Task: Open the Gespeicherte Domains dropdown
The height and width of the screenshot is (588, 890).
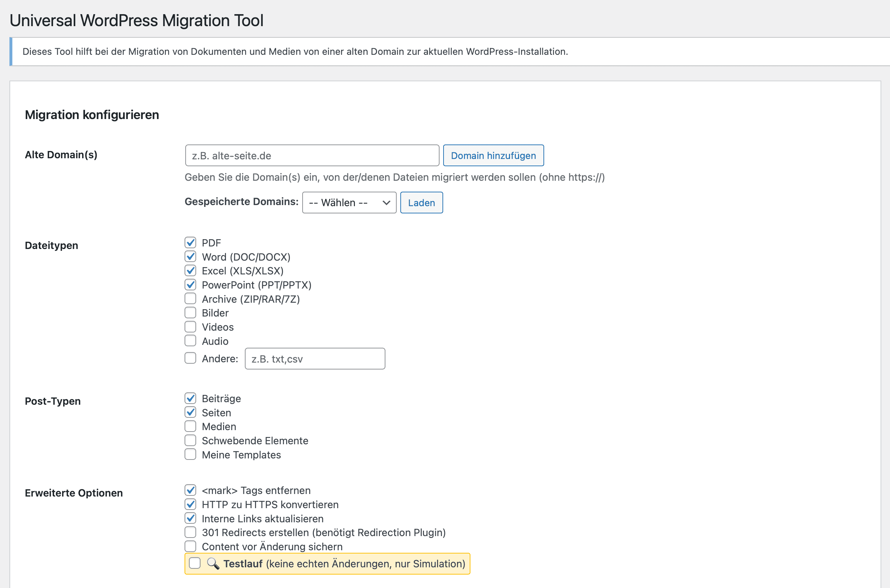Action: (349, 203)
